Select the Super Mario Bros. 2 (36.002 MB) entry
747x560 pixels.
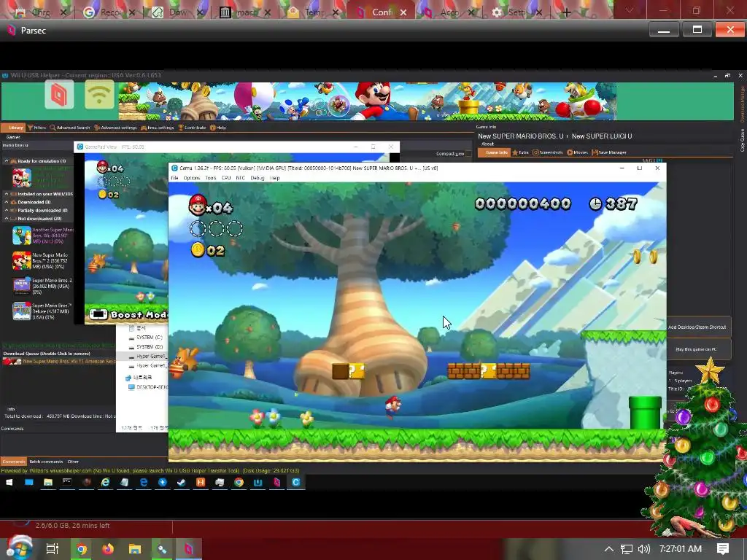pos(42,286)
